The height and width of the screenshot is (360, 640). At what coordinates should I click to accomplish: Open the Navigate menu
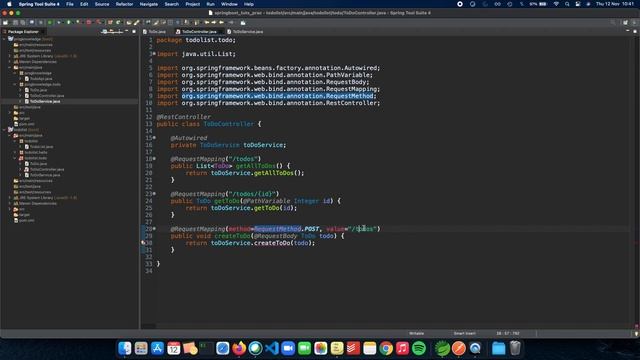pos(149,4)
